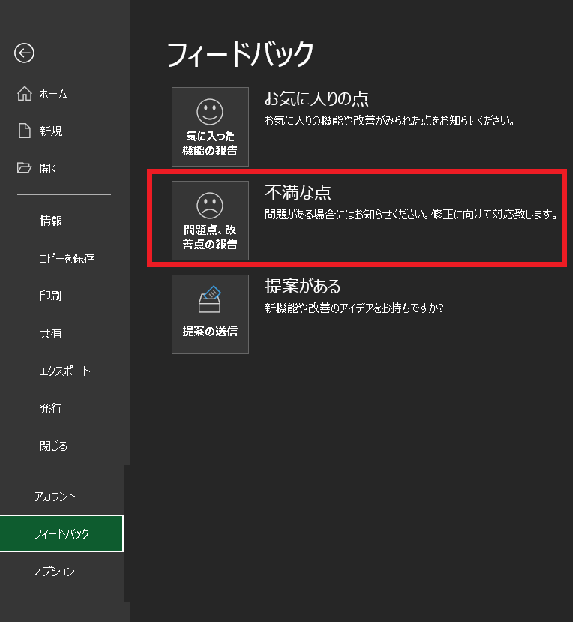Open the エクスポート page
This screenshot has width=579, height=622.
65,371
